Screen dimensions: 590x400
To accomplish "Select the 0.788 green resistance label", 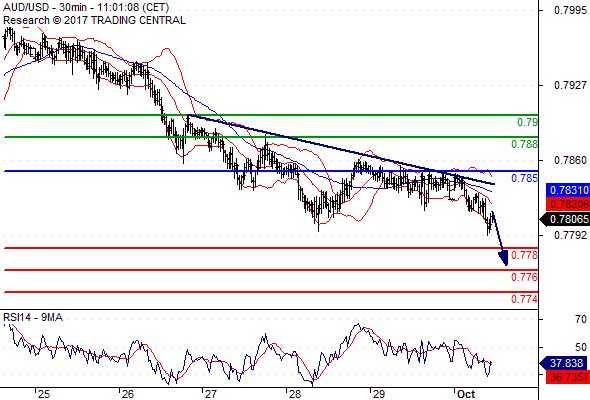I will click(x=524, y=144).
